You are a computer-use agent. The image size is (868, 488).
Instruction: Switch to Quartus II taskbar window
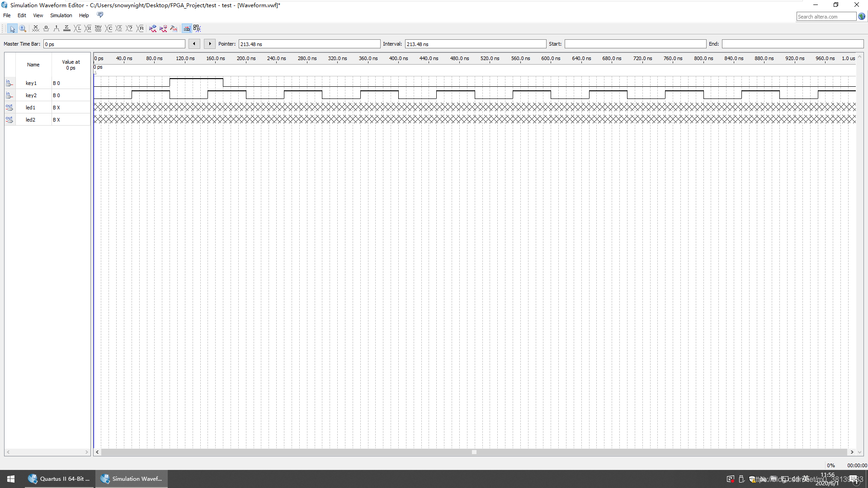[x=59, y=479]
